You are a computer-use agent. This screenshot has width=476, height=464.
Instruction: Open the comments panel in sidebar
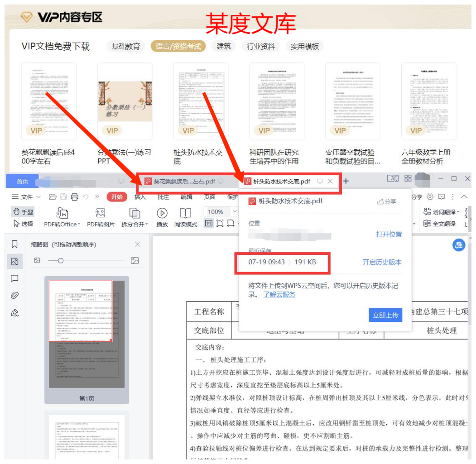14,278
